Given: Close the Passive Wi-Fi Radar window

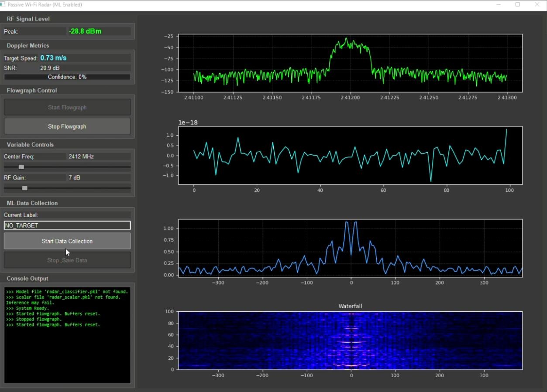Looking at the screenshot, I should coord(537,4).
